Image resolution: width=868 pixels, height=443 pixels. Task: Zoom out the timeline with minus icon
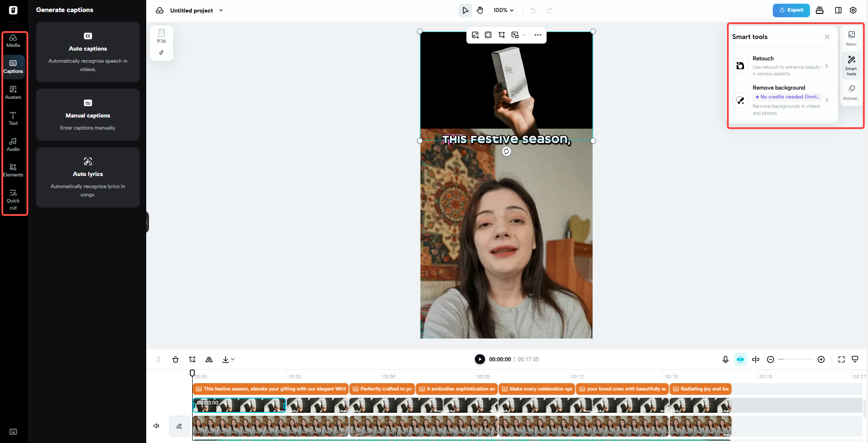click(x=771, y=359)
